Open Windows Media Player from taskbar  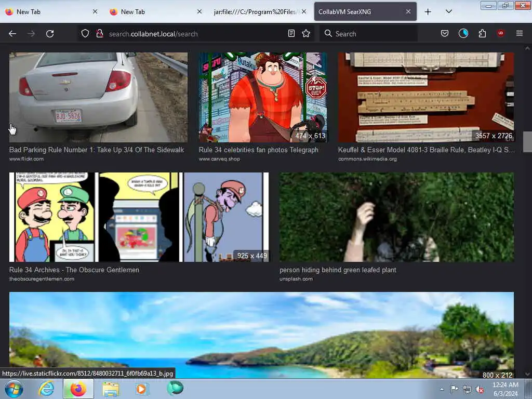click(x=142, y=389)
